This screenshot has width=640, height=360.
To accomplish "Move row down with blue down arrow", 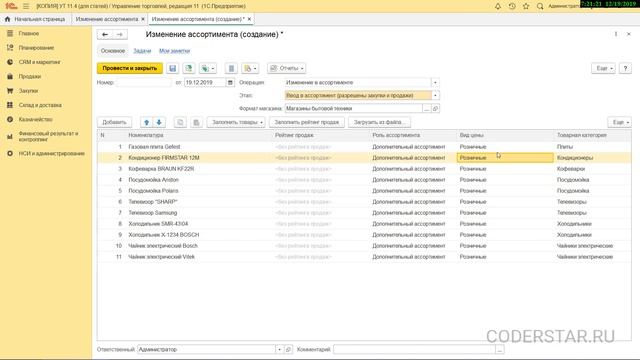I will (159, 122).
